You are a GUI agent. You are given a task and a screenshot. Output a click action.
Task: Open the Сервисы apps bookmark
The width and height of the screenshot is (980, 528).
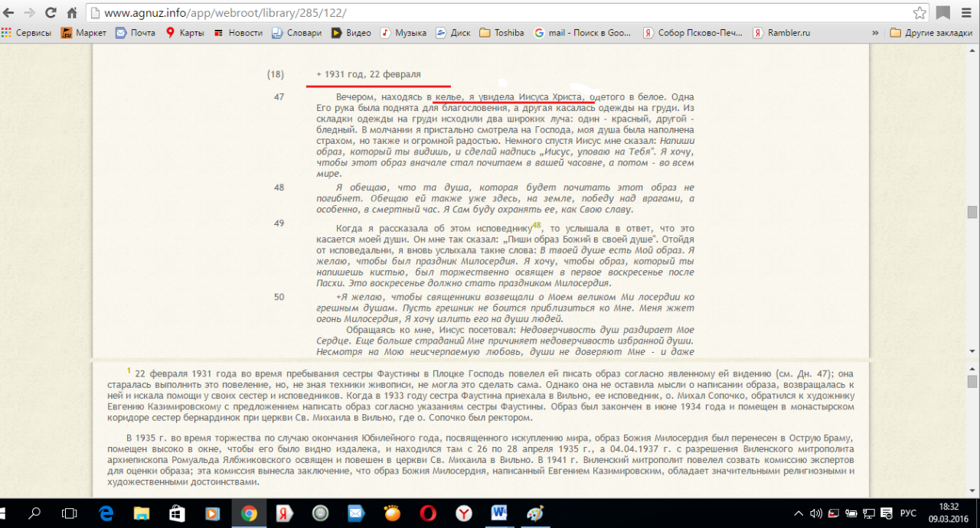coord(27,33)
